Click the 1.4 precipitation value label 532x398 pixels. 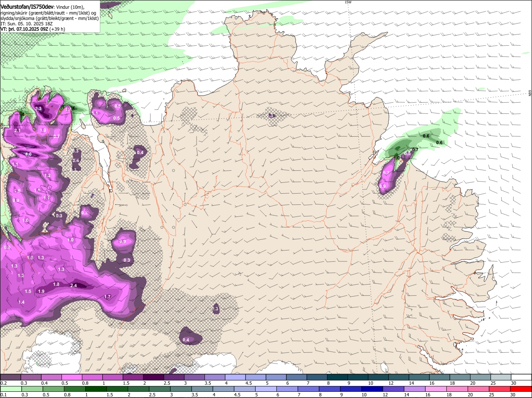(x=21, y=302)
